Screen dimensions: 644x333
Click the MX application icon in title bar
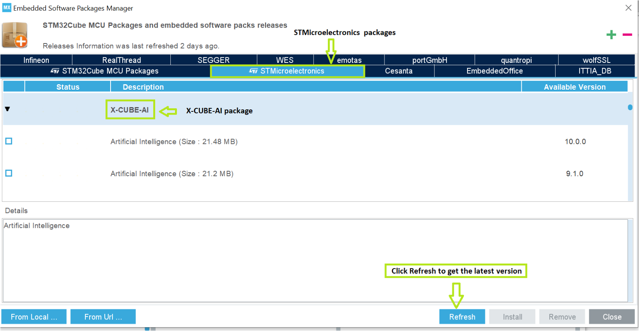(x=7, y=7)
